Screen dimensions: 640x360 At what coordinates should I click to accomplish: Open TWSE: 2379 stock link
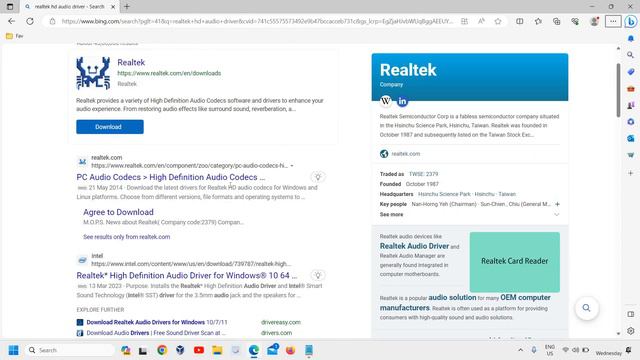(x=423, y=174)
